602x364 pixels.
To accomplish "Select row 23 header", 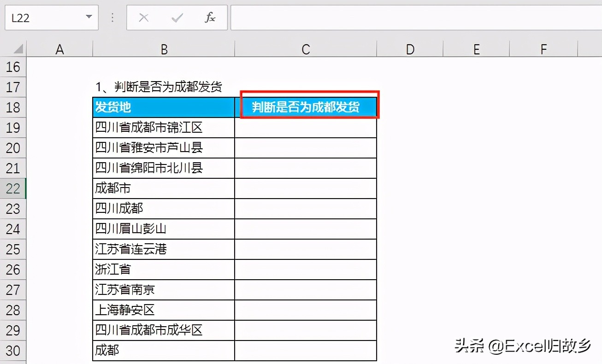I will [13, 209].
